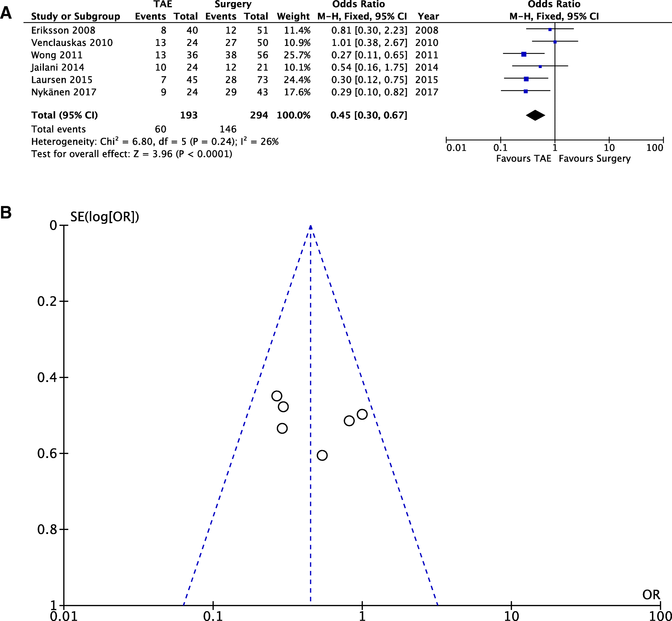This screenshot has width=672, height=621.
Task: Click the Laursen 2015 blue square marker
Action: [x=526, y=79]
